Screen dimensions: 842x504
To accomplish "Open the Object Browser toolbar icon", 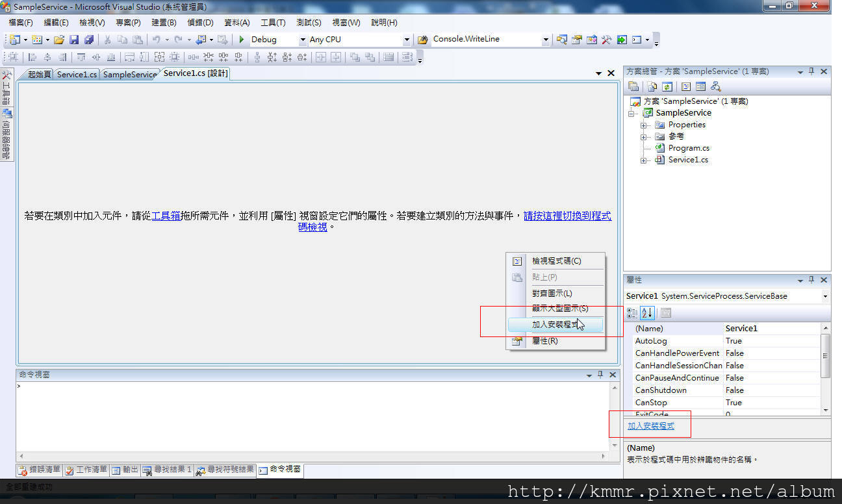I will [592, 40].
